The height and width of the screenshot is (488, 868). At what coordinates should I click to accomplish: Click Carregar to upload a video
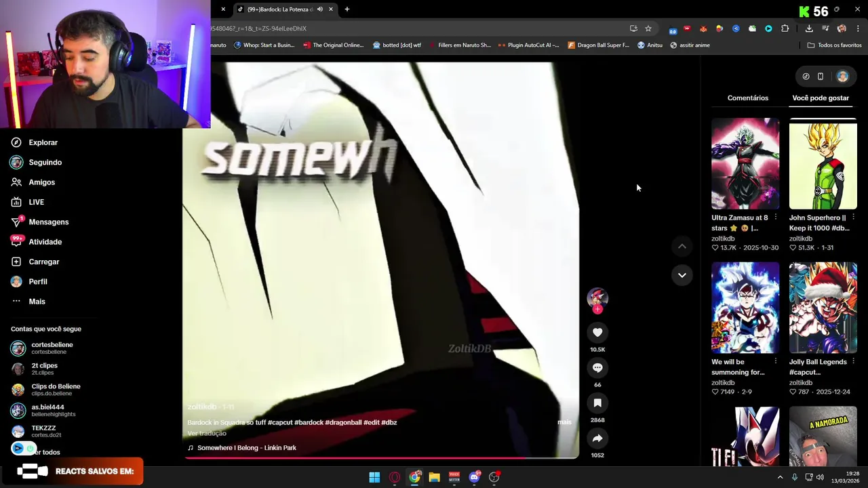pyautogui.click(x=35, y=262)
